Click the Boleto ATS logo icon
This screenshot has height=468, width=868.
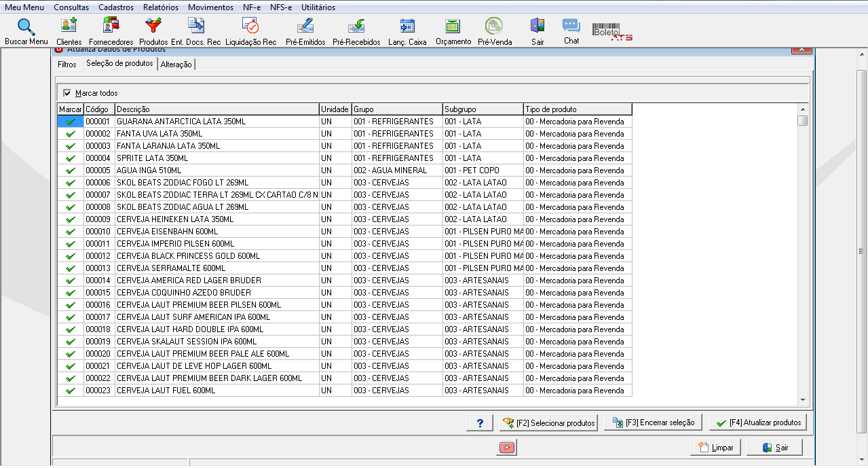point(612,31)
